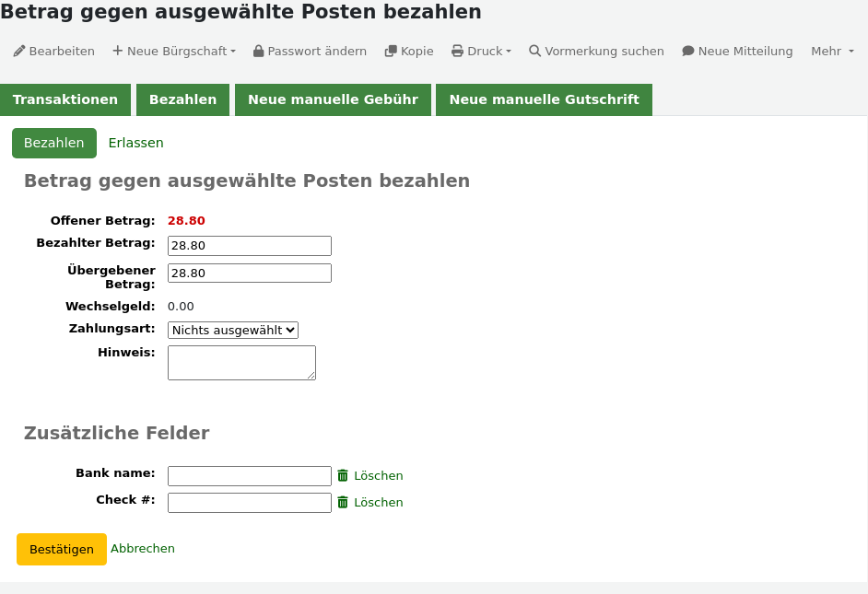Click the magnifier Vormerkung suchen icon
Screen dimensions: 868x594
(x=534, y=51)
